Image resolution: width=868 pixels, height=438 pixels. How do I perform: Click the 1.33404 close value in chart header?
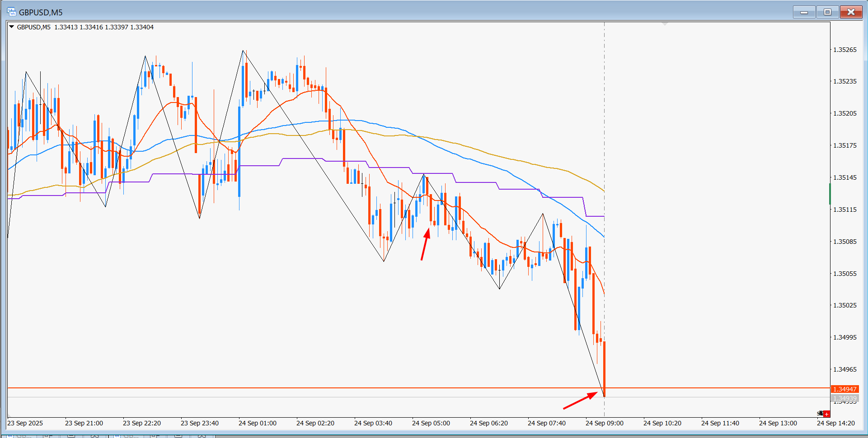(x=142, y=27)
